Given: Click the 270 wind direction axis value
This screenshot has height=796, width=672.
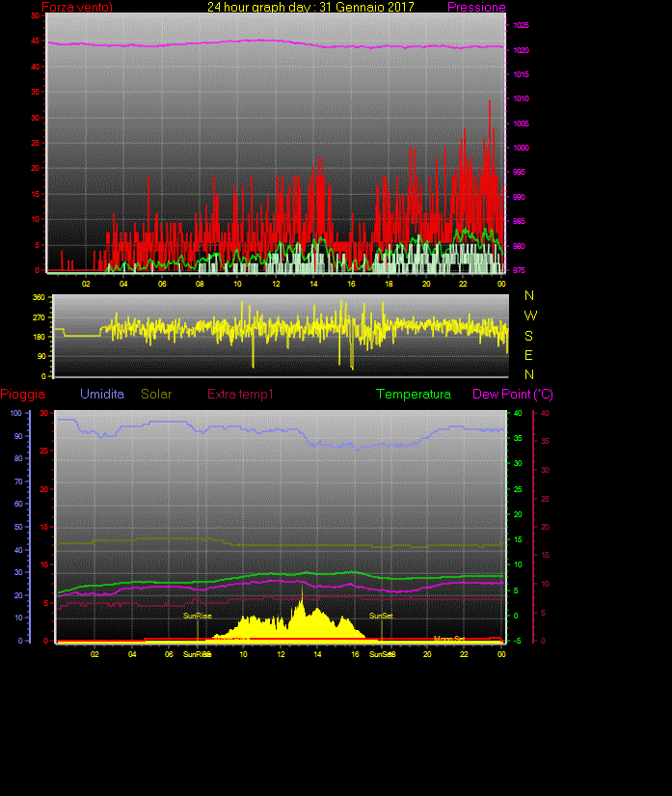Looking at the screenshot, I should tap(40, 317).
